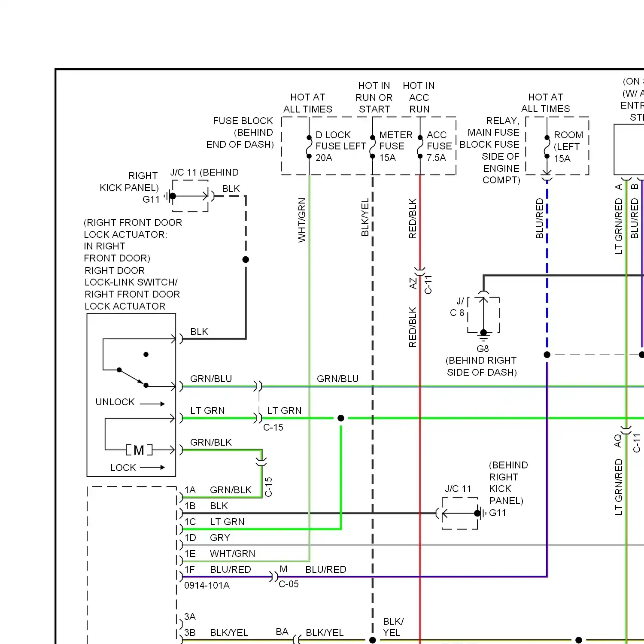Click the 'J/C 11 (BEHIND' label near G11
This screenshot has width=644, height=644.
click(204, 173)
